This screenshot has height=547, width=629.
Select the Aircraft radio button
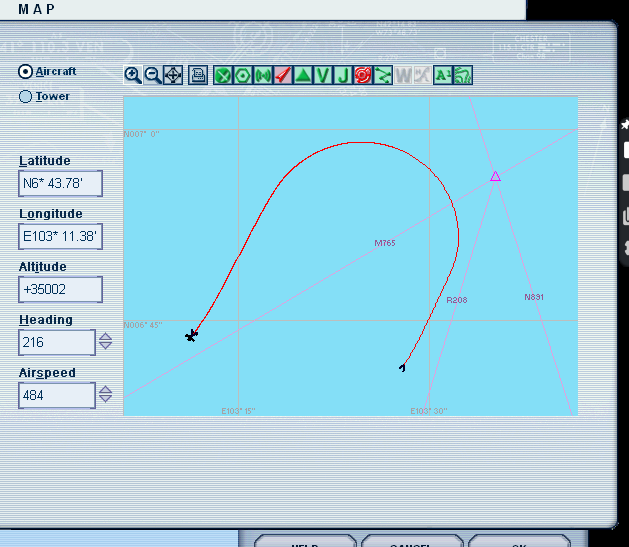coord(25,72)
